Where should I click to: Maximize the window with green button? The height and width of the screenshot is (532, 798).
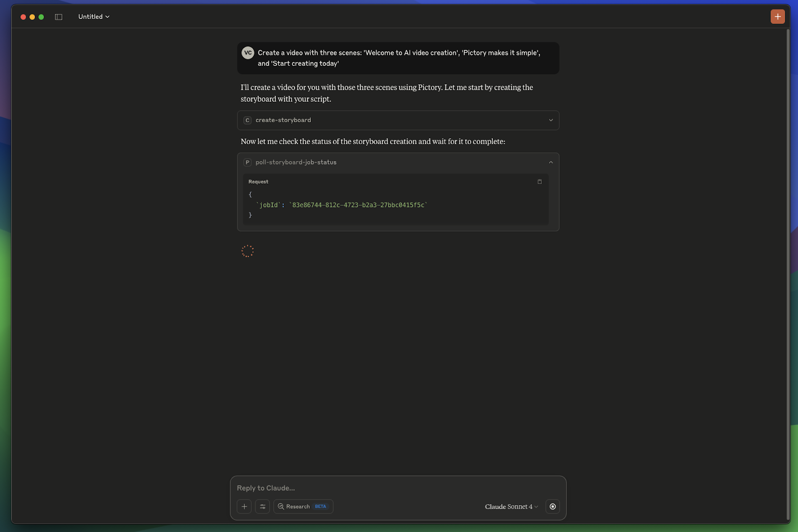coord(41,17)
